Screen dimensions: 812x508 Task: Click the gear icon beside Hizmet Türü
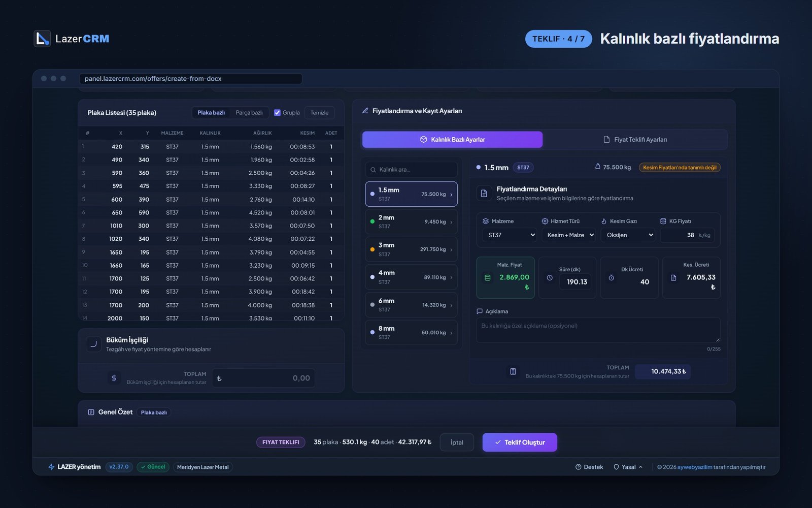pos(545,221)
